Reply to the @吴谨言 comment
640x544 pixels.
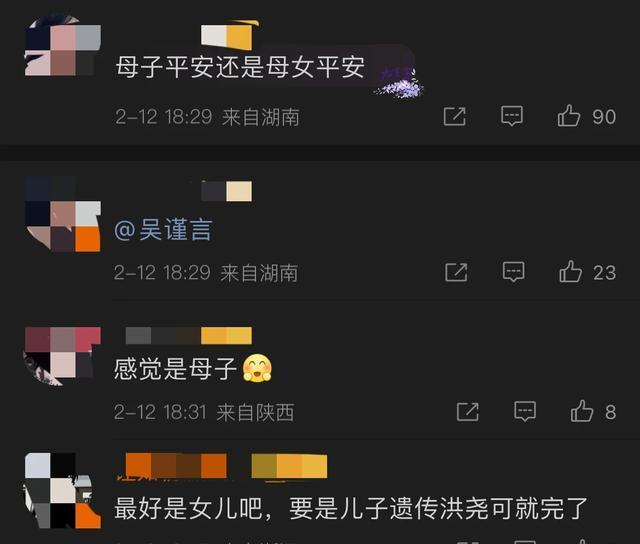click(x=513, y=272)
